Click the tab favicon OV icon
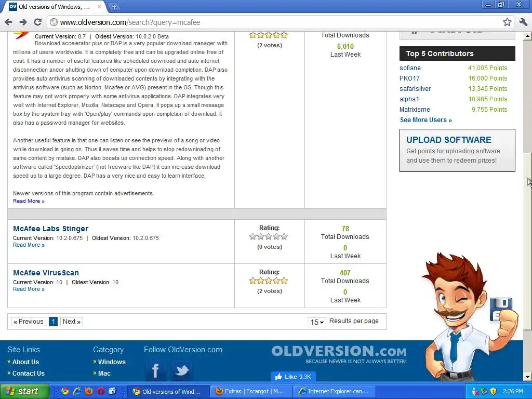 (x=13, y=6)
